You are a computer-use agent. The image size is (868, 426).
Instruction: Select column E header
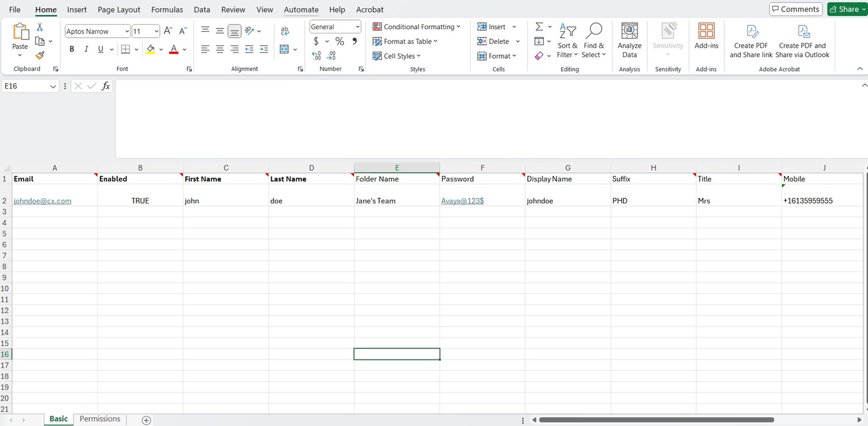[397, 168]
